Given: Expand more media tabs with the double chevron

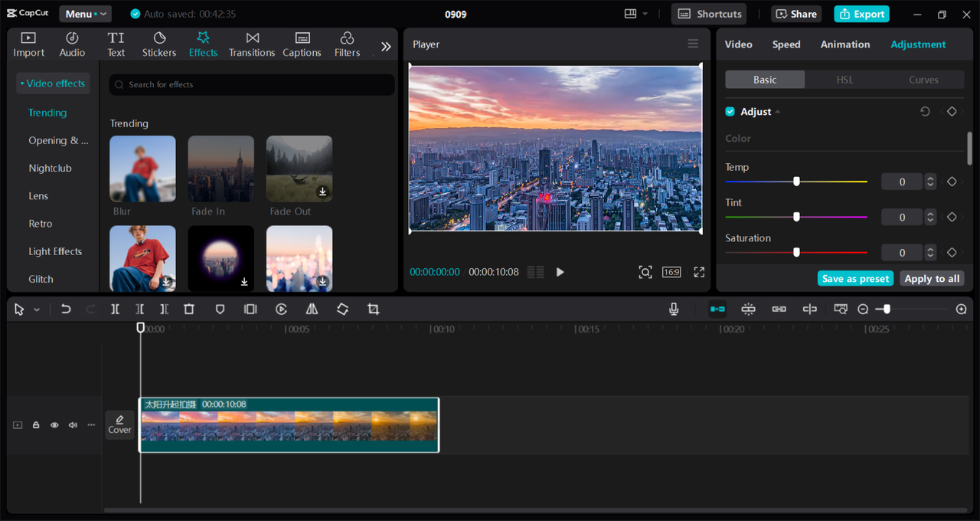Looking at the screenshot, I should (x=386, y=46).
